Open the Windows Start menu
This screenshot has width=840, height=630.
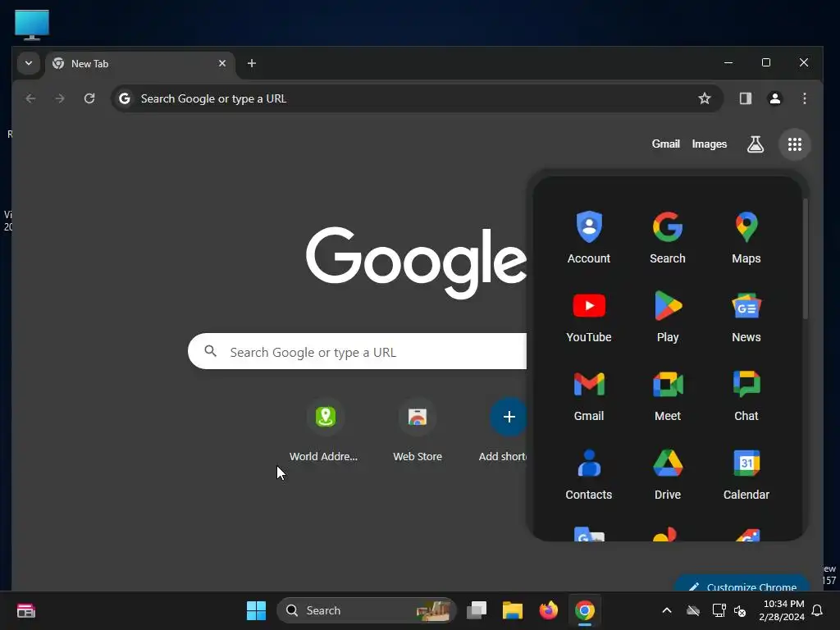click(256, 610)
